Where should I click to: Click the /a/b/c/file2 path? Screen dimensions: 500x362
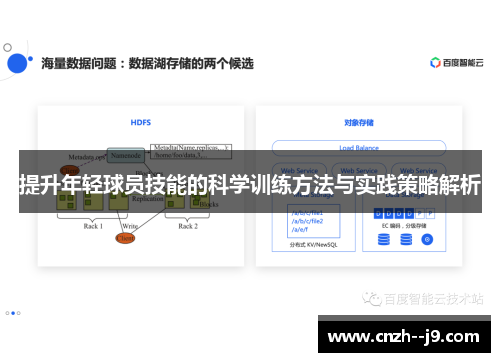[307, 221]
